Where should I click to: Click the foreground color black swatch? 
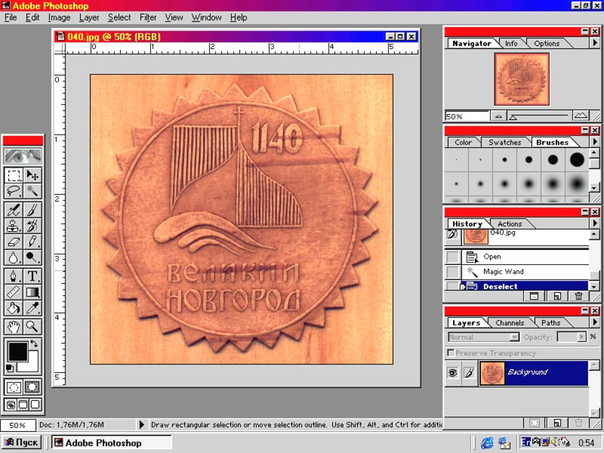point(18,351)
